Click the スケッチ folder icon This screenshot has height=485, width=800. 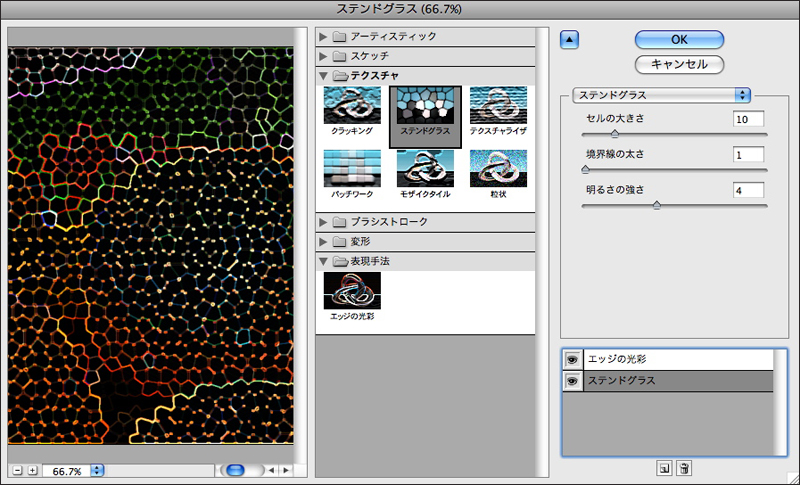(x=339, y=56)
